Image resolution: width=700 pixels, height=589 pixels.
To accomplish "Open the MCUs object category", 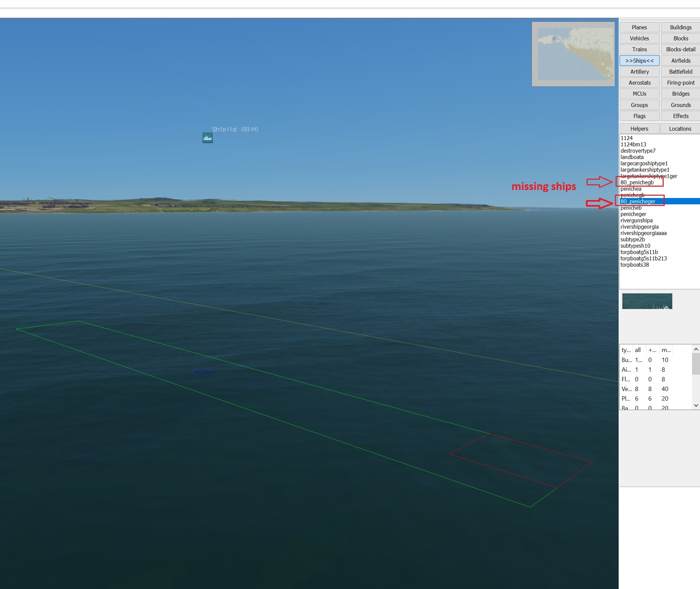I will coord(639,94).
